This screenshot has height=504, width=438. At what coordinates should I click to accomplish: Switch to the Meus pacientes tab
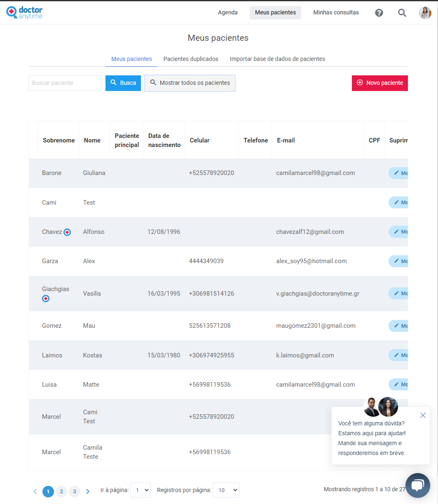[x=131, y=59]
